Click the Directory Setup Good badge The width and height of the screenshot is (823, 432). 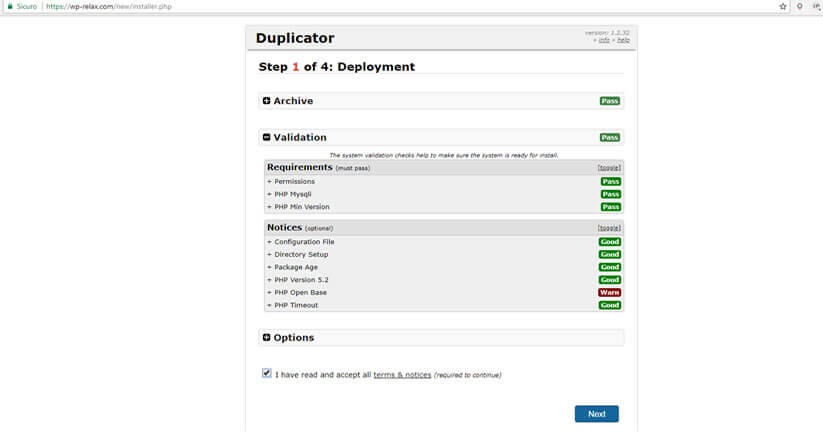click(609, 255)
